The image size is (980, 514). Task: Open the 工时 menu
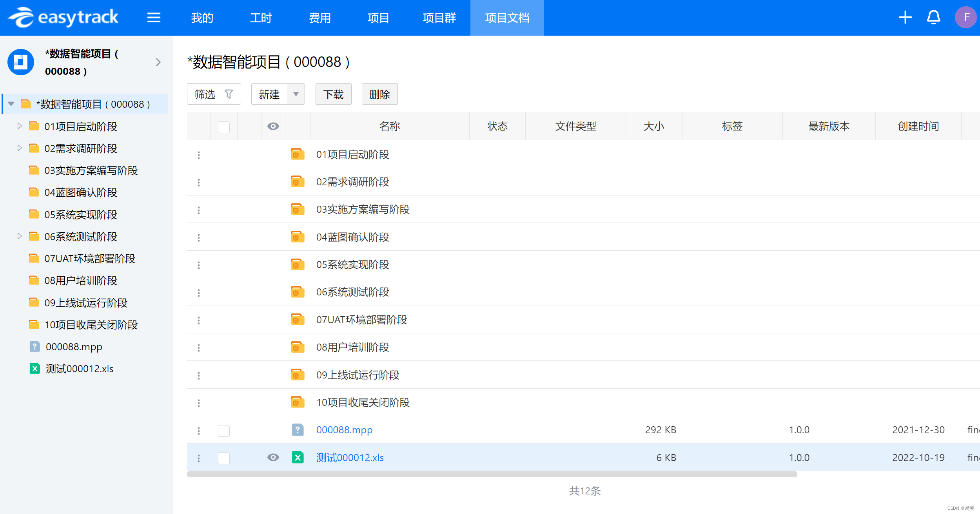pyautogui.click(x=261, y=18)
